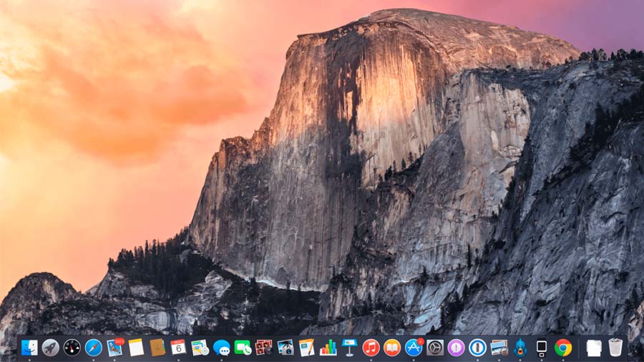Screen dimensions: 644x362
Task: Launch Google Chrome from the Dock
Action: point(563,348)
